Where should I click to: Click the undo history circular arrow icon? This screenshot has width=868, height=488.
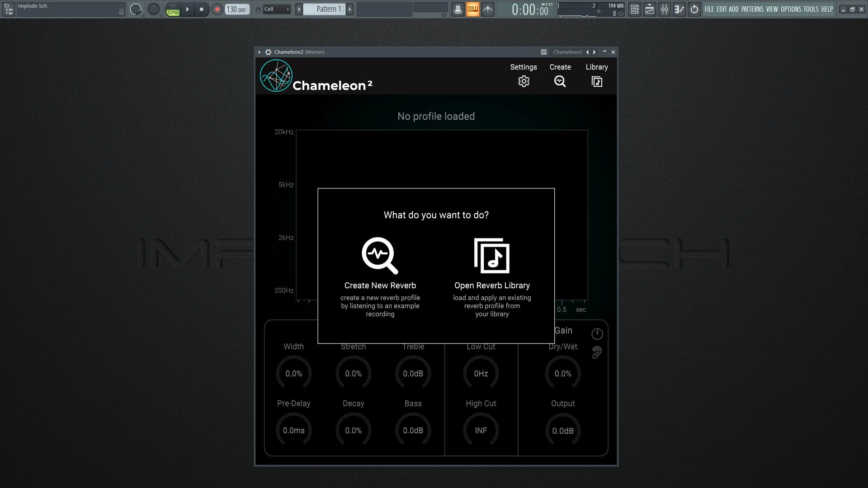[x=694, y=9]
